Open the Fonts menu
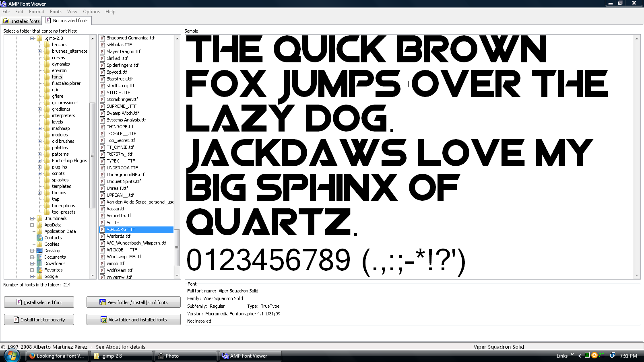This screenshot has height=362, width=644. (56, 12)
